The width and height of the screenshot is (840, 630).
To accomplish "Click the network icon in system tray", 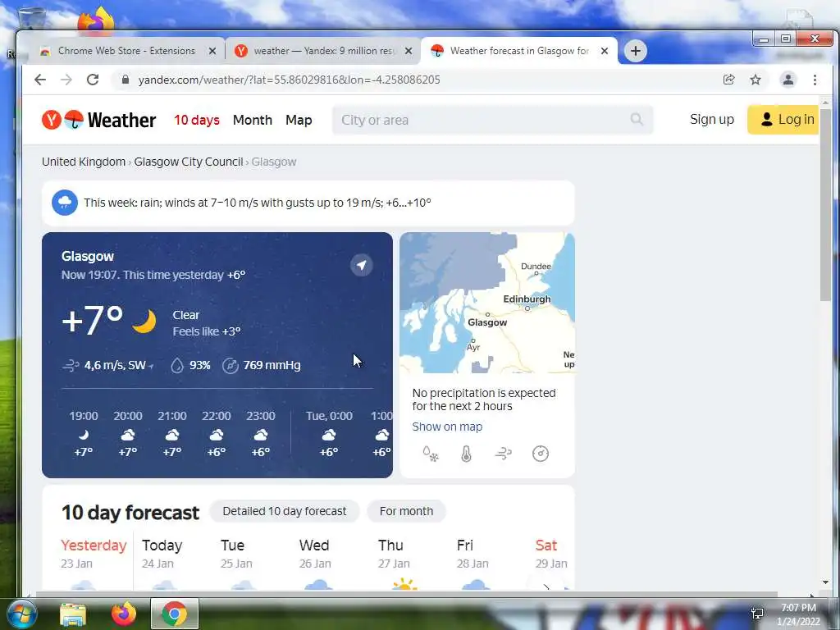I will 757,614.
